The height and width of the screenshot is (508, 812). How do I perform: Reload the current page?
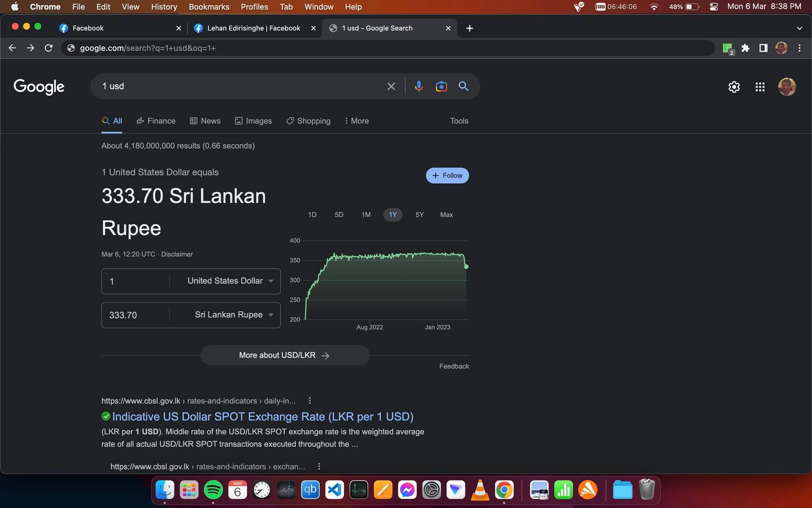pyautogui.click(x=49, y=48)
